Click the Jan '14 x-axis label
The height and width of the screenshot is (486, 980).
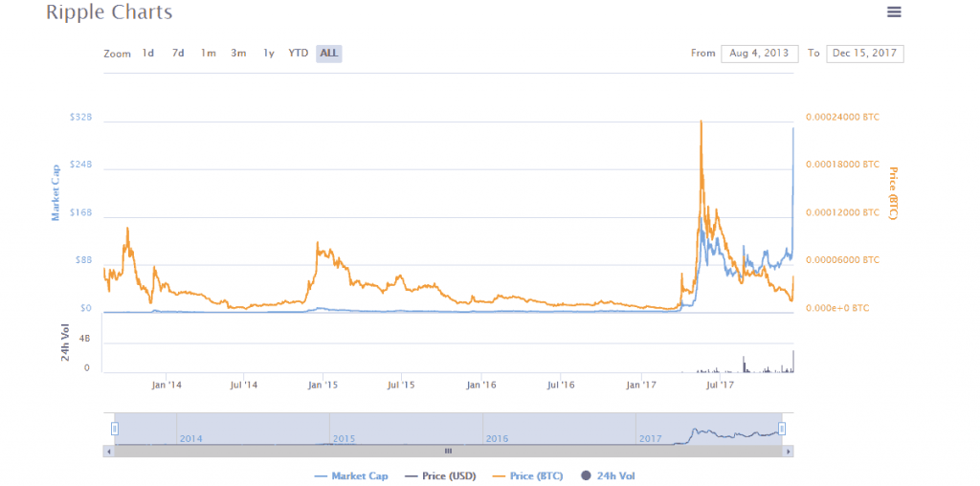coord(167,385)
